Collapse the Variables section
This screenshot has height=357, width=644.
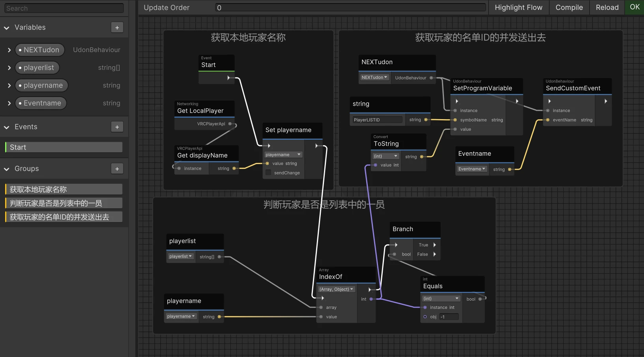(7, 28)
